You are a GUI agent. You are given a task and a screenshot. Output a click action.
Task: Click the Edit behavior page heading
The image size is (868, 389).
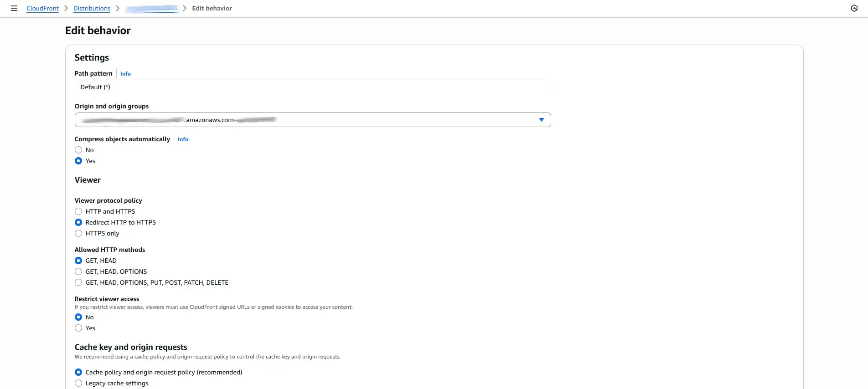click(x=98, y=31)
